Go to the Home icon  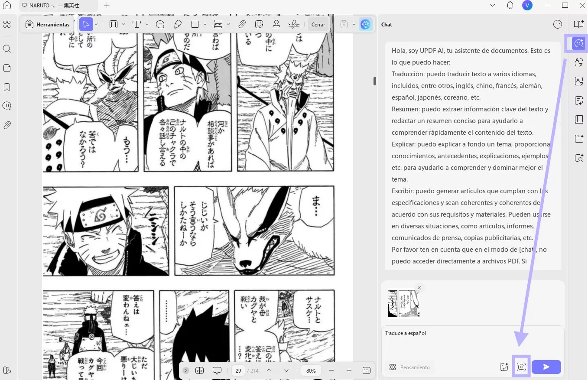[x=7, y=6]
